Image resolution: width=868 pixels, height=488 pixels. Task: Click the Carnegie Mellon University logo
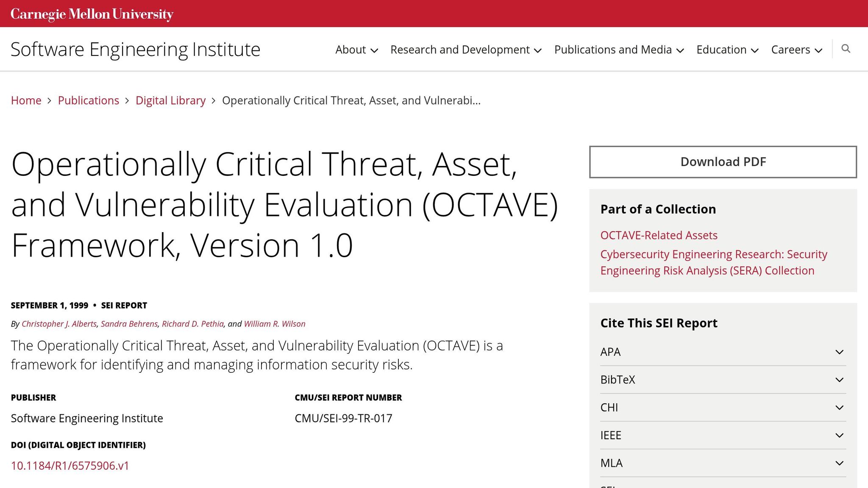92,14
